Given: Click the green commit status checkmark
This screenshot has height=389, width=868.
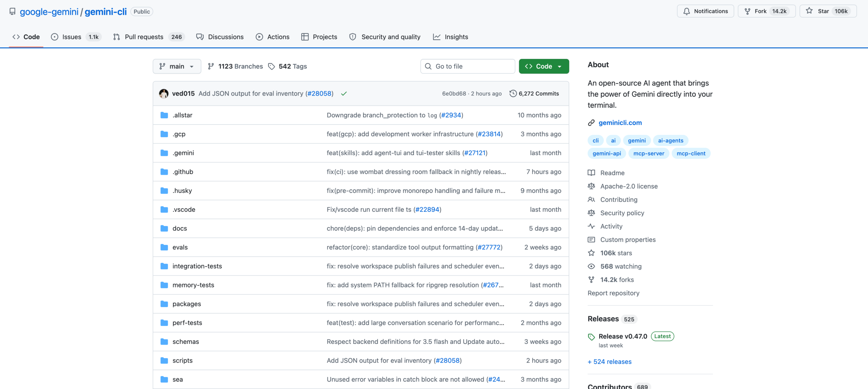Looking at the screenshot, I should (x=344, y=94).
